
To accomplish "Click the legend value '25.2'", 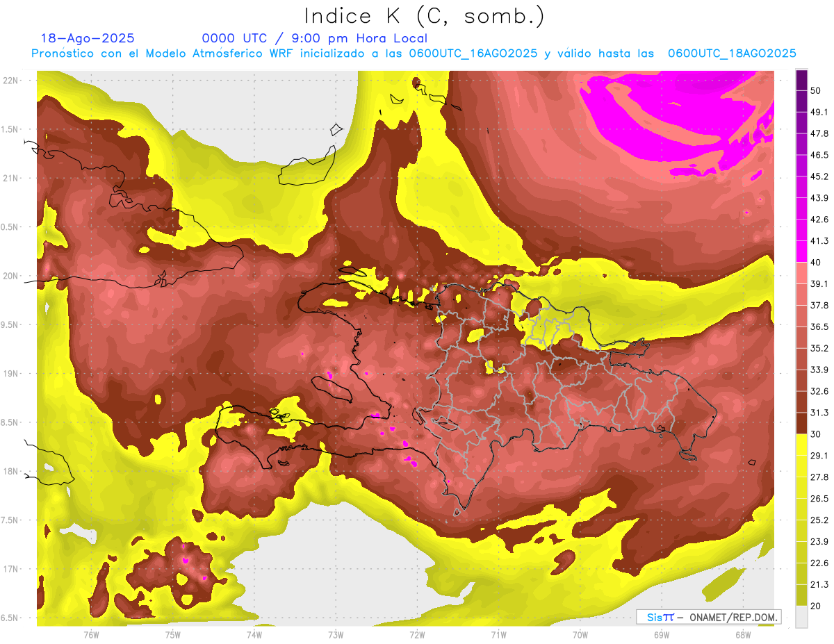I will pos(819,520).
